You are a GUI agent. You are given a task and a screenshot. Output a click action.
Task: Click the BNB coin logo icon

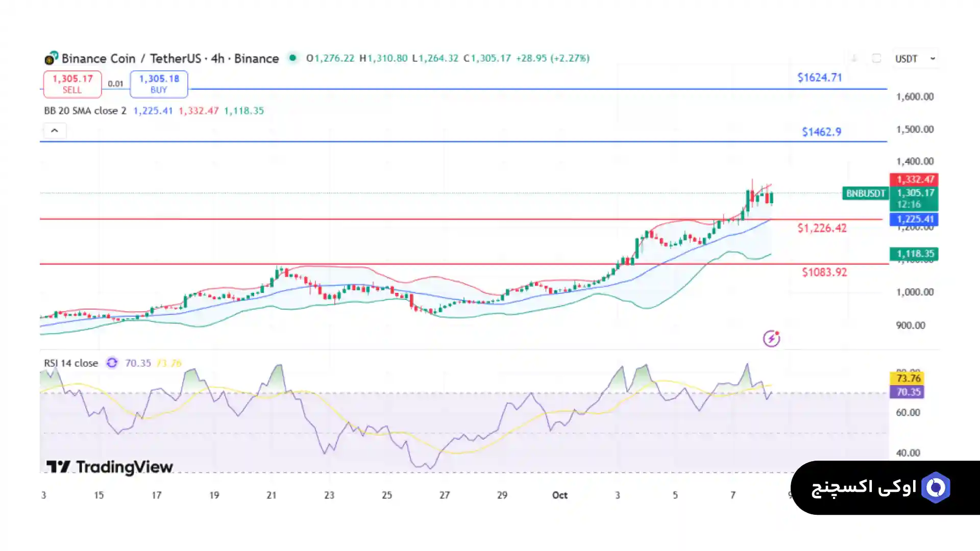[50, 59]
